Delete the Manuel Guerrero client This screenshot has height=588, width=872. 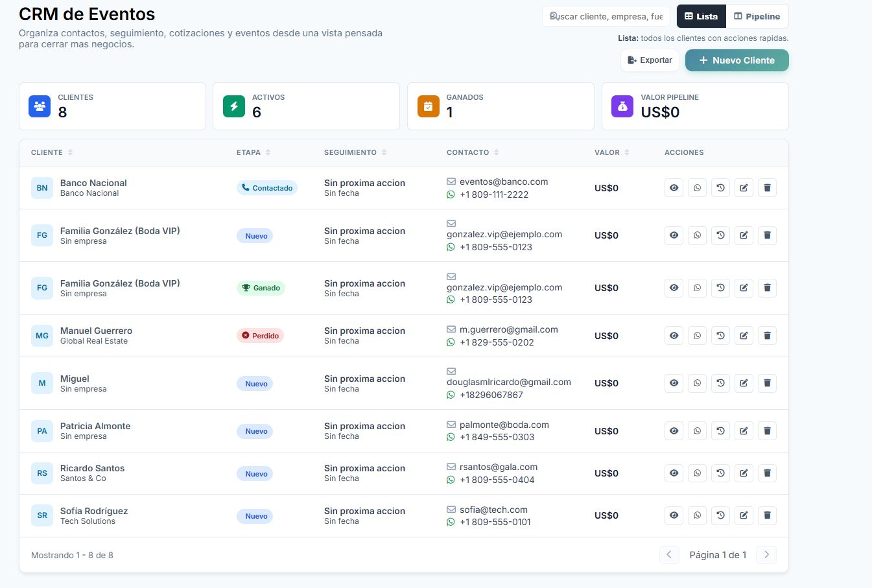(767, 336)
